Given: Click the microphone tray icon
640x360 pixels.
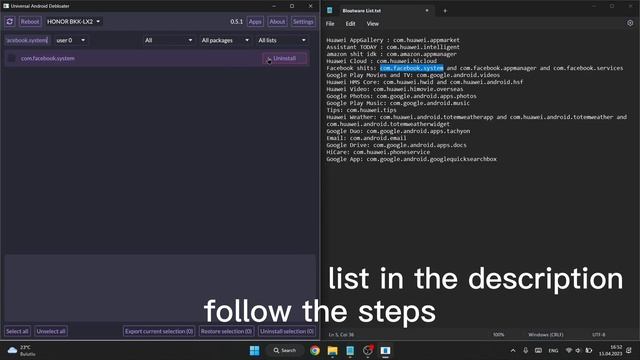Looking at the screenshot, I should (x=526, y=351).
